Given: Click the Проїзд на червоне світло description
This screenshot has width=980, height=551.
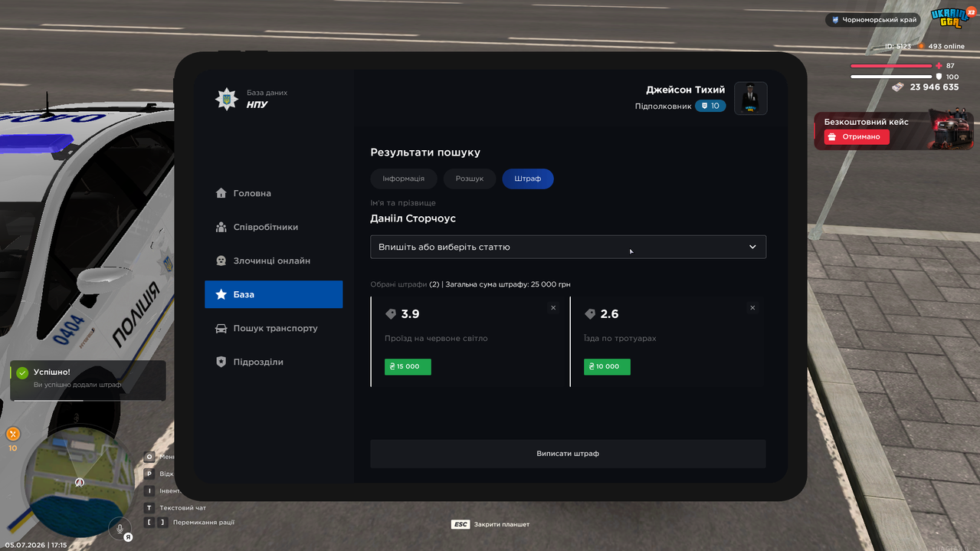Looking at the screenshot, I should (436, 338).
